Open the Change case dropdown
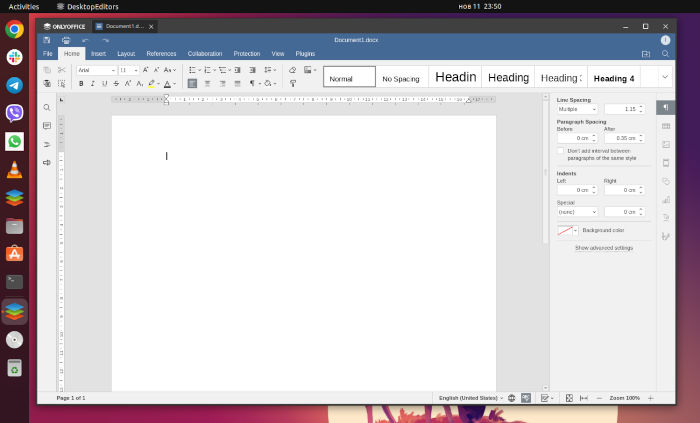Viewport: 700px width, 423px height. pos(170,70)
